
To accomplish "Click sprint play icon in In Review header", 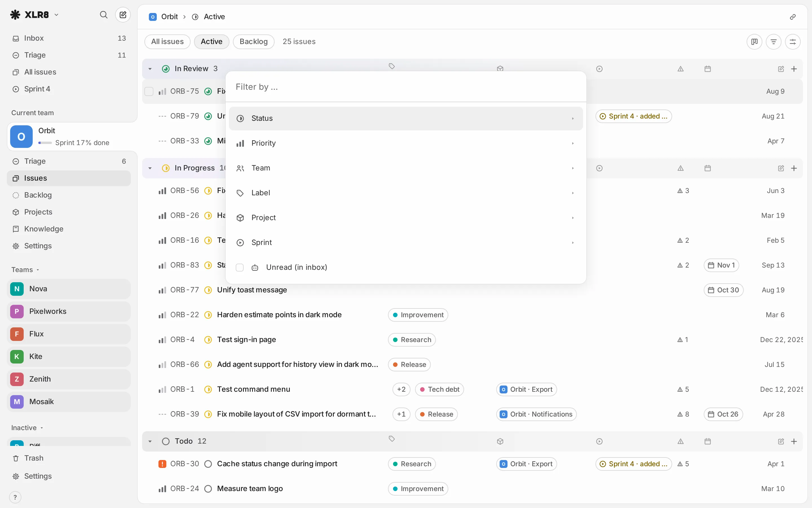I will coord(599,69).
